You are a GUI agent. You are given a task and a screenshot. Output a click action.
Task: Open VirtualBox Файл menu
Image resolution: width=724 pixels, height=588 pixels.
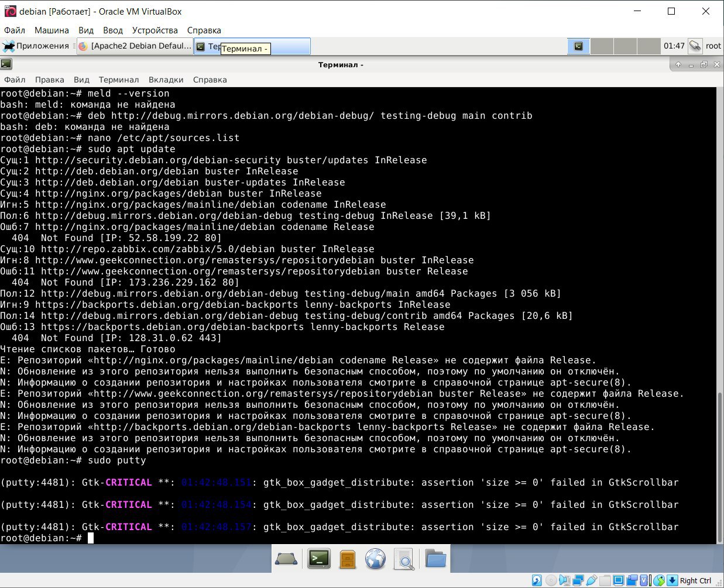pos(15,30)
